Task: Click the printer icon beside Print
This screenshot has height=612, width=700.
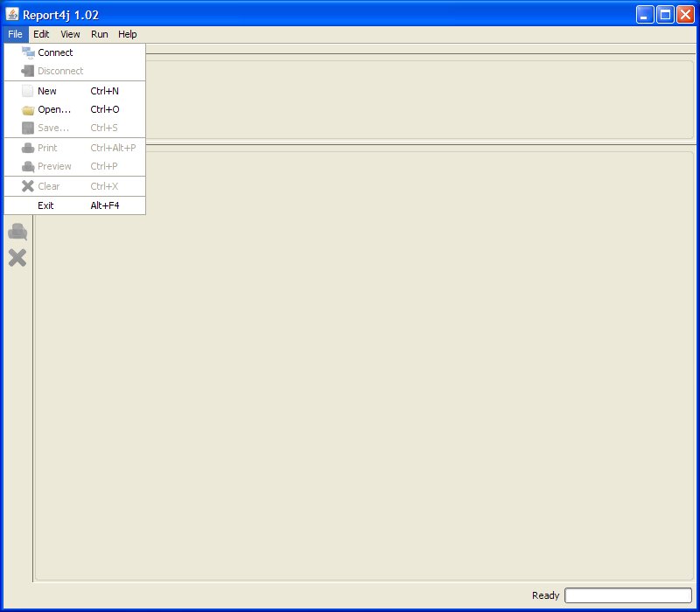Action: 28,149
